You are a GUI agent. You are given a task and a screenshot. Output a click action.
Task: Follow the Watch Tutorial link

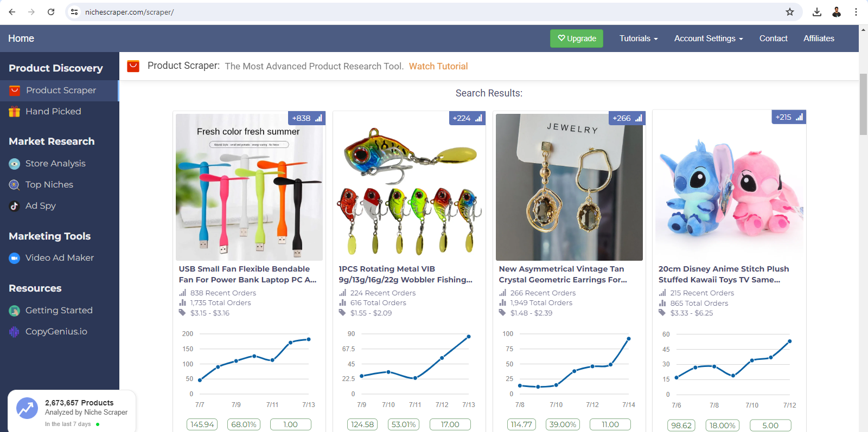tap(438, 66)
